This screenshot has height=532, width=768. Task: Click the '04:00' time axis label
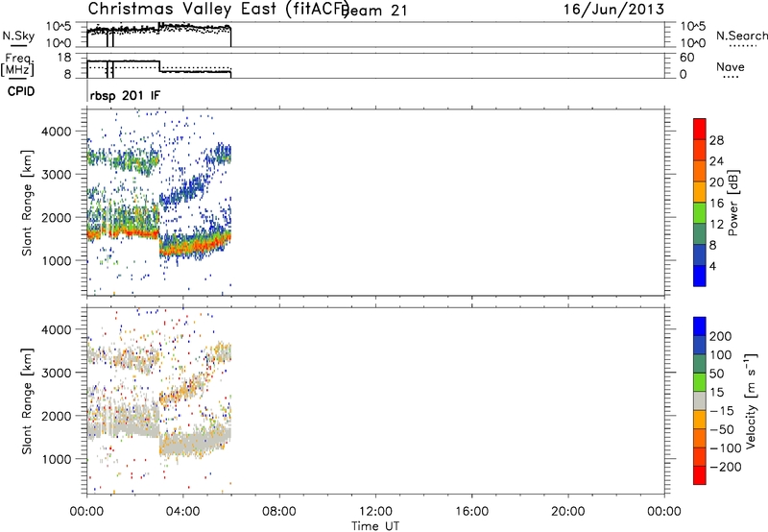[x=182, y=512]
